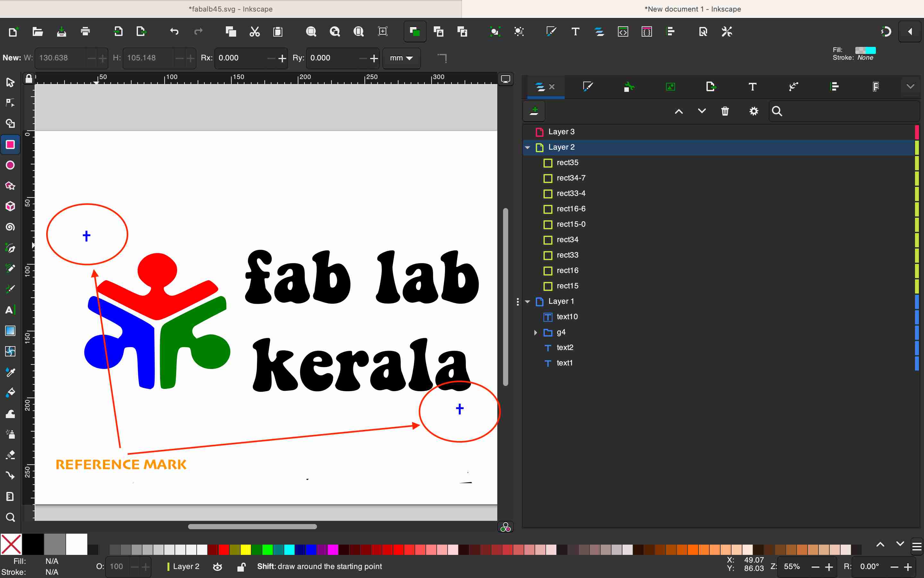924x578 pixels.
Task: Select the Rectangle tool
Action: 10,144
